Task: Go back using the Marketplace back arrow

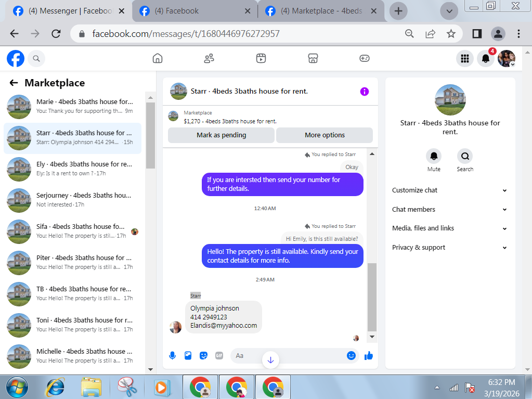Action: tap(14, 83)
